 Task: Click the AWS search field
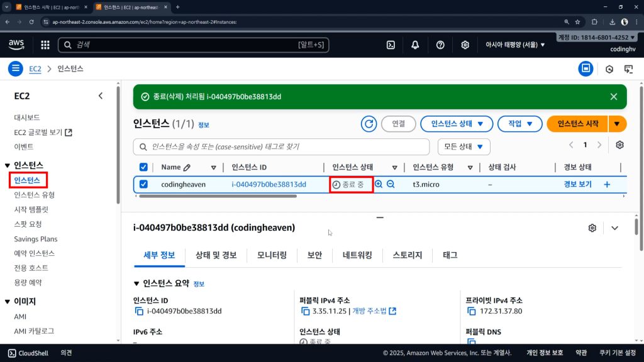(194, 45)
